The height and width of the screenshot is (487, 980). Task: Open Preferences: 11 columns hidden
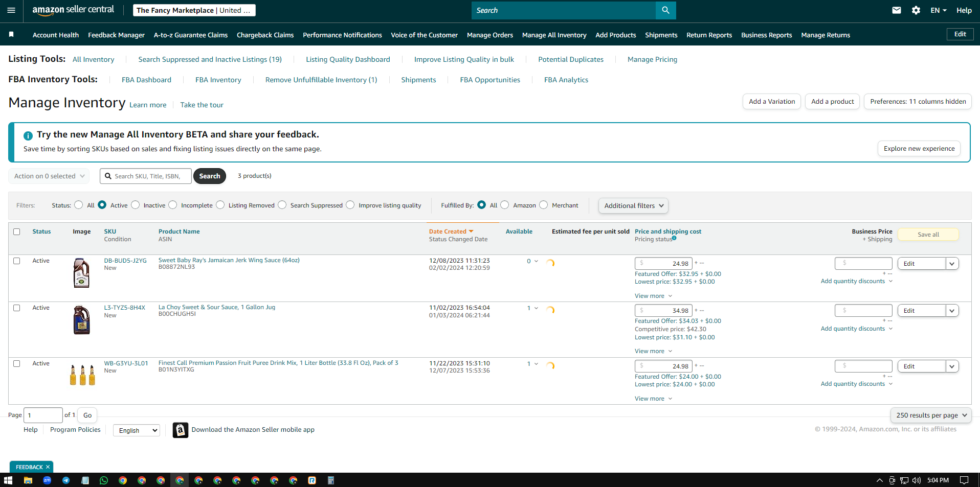tap(918, 102)
